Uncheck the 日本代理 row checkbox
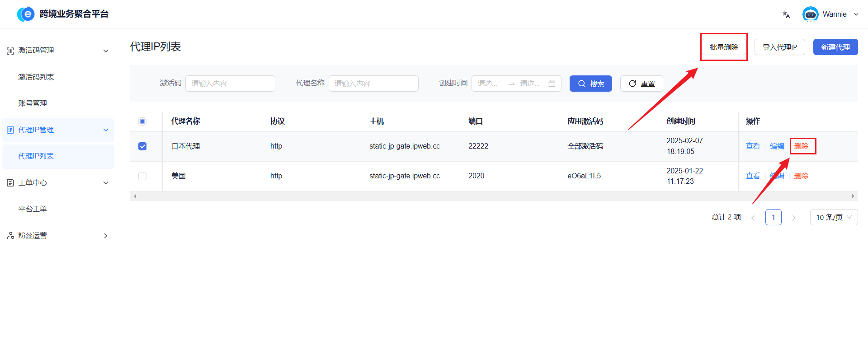 coord(142,146)
